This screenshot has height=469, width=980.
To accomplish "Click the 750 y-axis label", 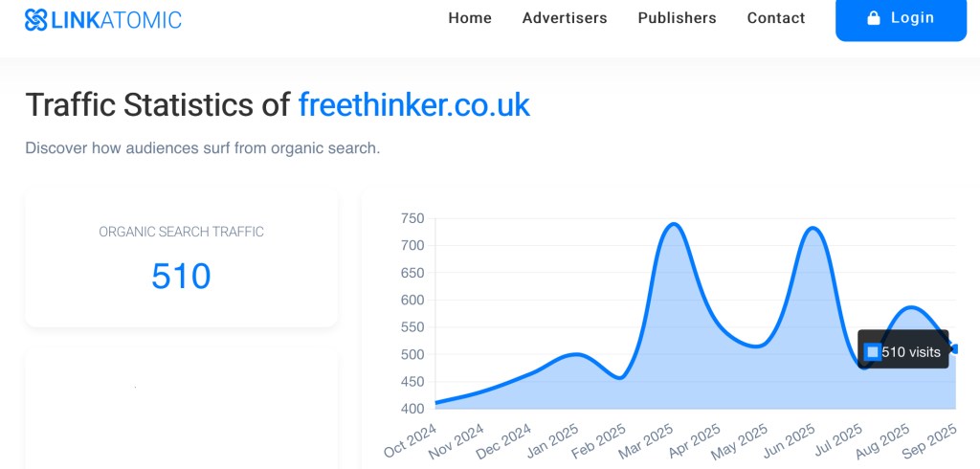I will (x=412, y=218).
